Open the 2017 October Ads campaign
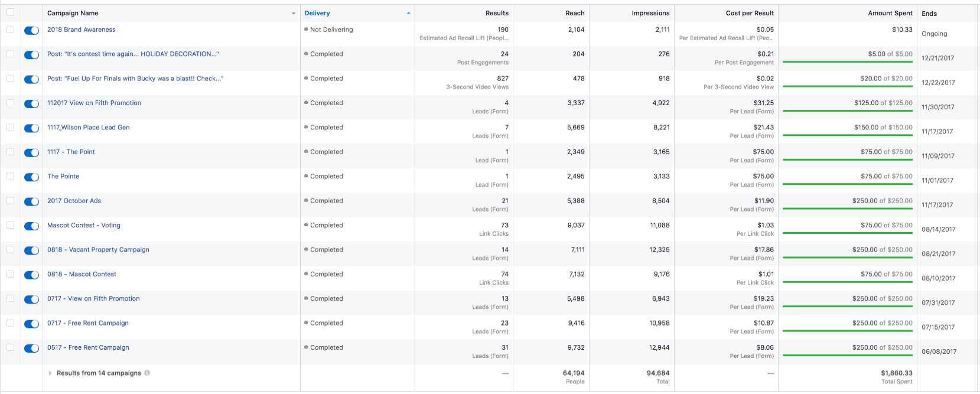Viewport: 980px width, 394px height. [74, 201]
